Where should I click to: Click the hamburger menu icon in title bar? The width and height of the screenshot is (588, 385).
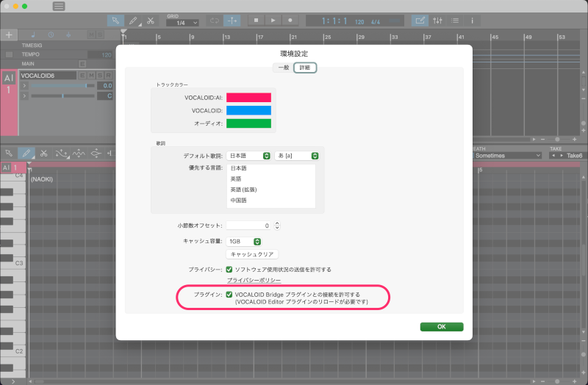point(59,7)
